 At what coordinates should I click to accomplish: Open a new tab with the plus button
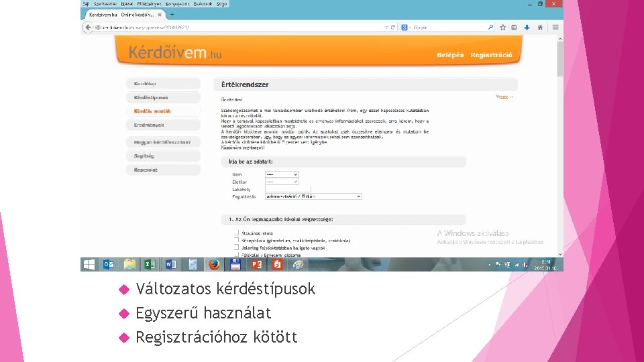point(172,14)
